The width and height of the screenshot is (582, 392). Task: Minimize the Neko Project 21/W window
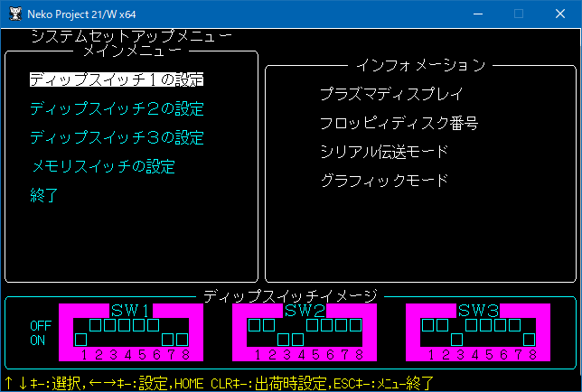coord(477,14)
